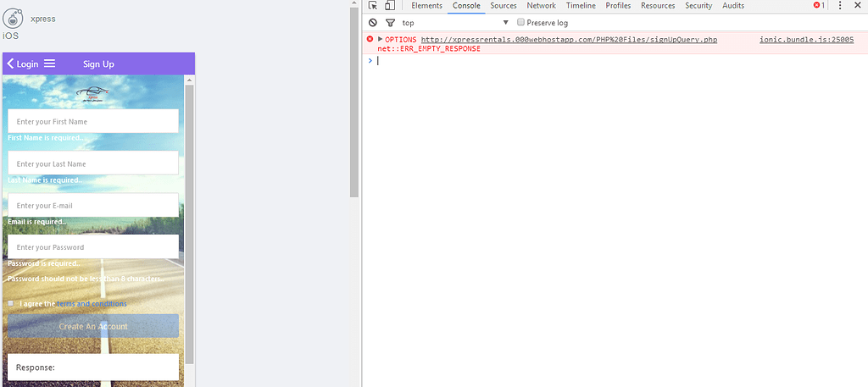Screen dimensions: 868x387
Task: Click the 'Password is required..' message
Action: click(44, 263)
